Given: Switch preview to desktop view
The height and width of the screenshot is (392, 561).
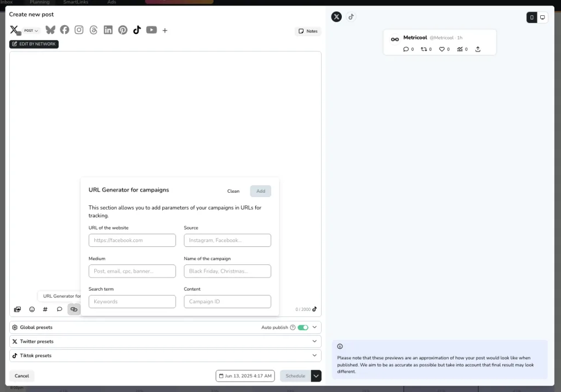Looking at the screenshot, I should click(542, 18).
